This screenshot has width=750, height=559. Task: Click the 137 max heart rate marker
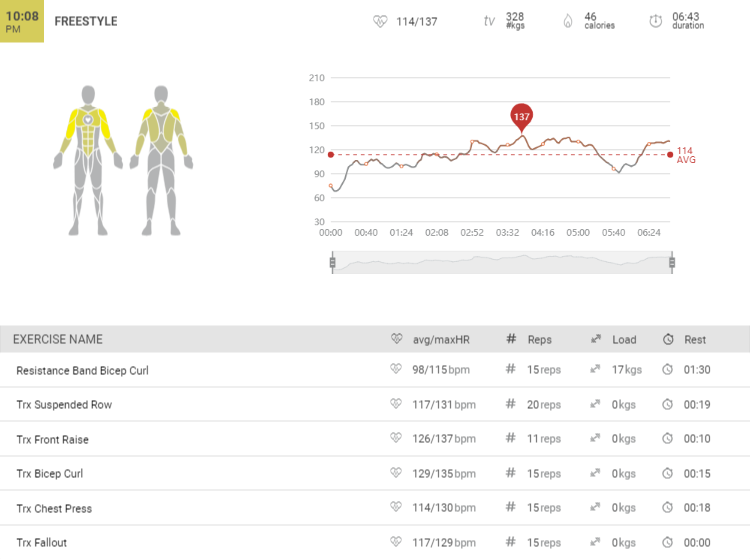tap(521, 117)
